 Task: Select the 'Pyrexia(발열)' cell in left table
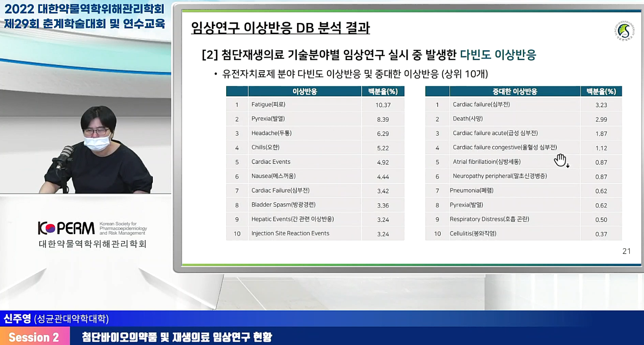point(305,119)
